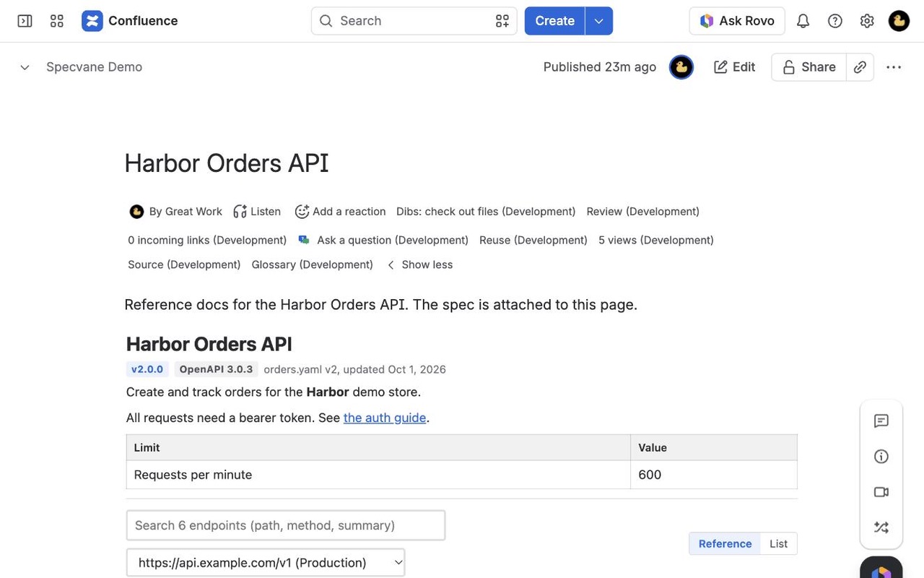Screen dimensions: 924x578
Task: Collapse the sidebar with the panel icon
Action: click(x=25, y=21)
